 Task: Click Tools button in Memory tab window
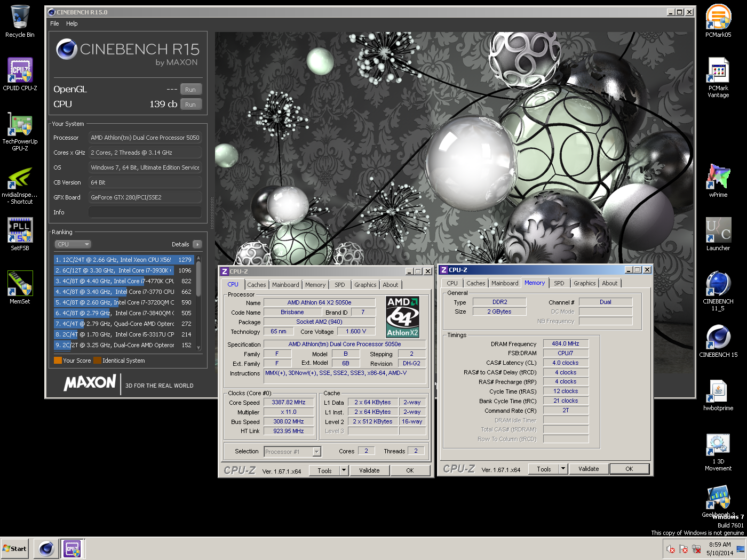[544, 469]
